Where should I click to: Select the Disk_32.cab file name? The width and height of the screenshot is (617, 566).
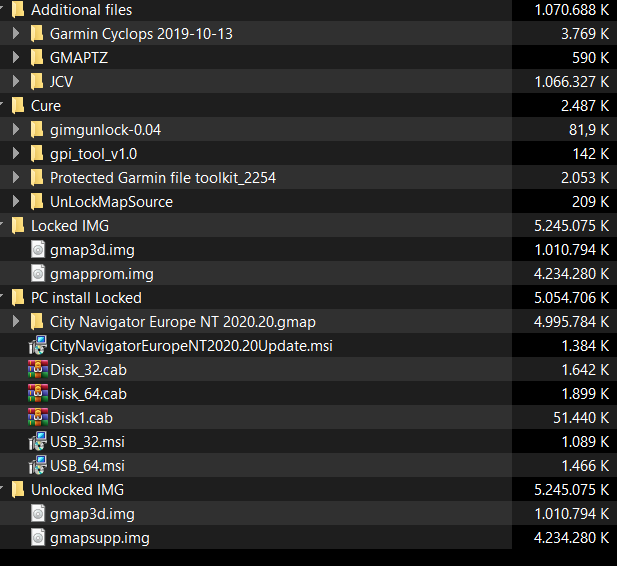coord(89,370)
